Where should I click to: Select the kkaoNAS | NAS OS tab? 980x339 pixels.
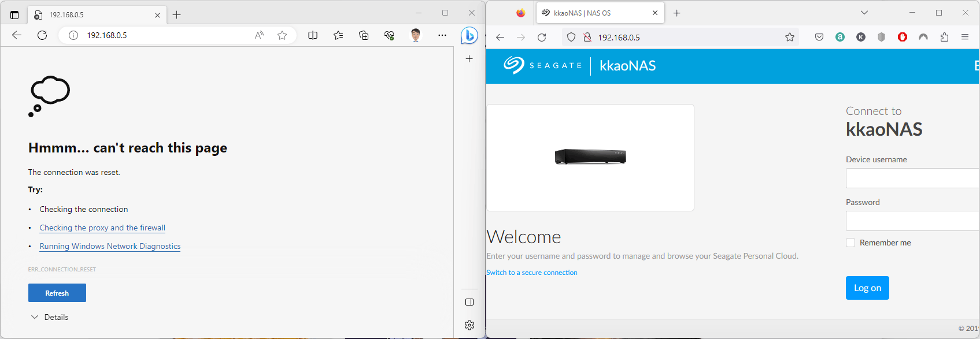click(600, 13)
